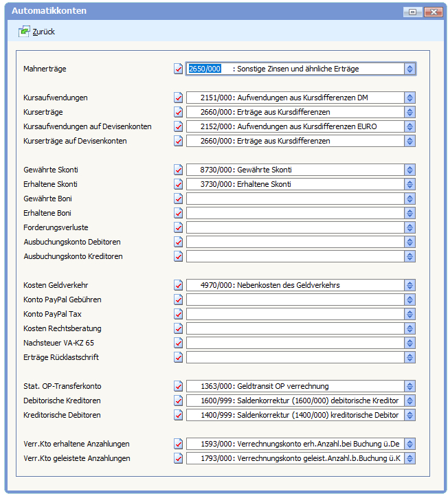Select the Kursaufwendungen auf Devisenkonten field
Image resolution: width=448 pixels, height=496 pixels.
[x=295, y=126]
